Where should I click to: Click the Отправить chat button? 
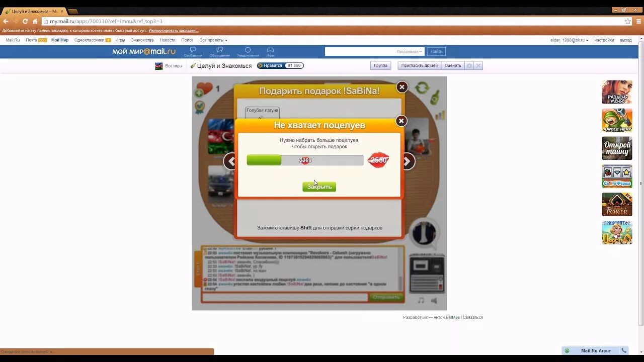point(386,297)
